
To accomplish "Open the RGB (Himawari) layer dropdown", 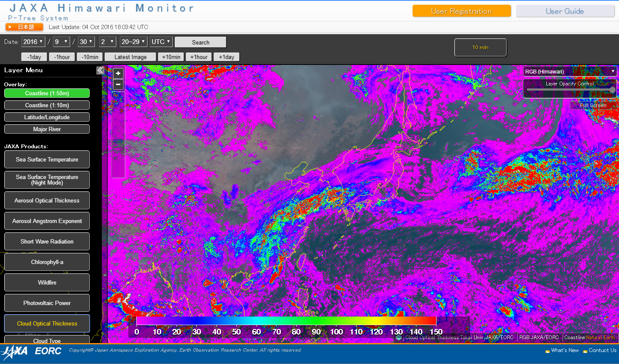I will point(569,71).
